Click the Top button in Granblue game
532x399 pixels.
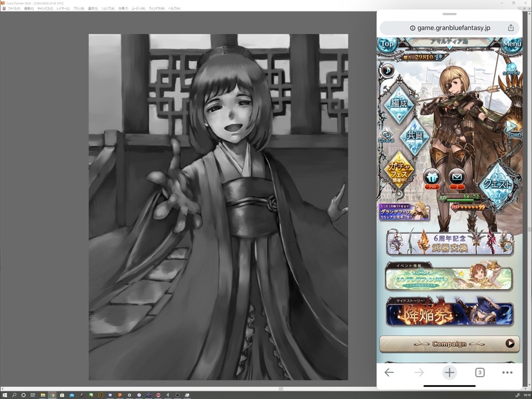pyautogui.click(x=387, y=44)
